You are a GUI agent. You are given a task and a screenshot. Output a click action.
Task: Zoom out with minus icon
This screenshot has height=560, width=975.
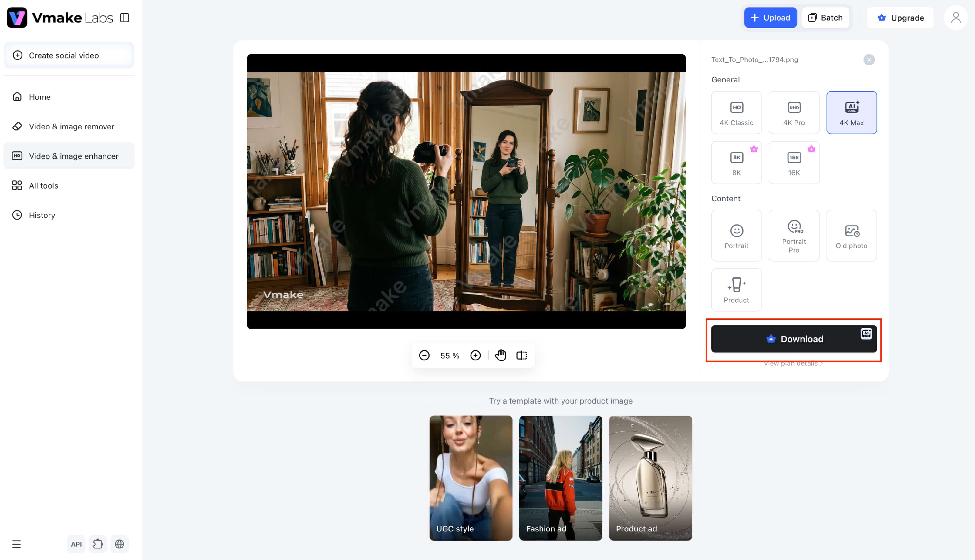[x=424, y=355]
